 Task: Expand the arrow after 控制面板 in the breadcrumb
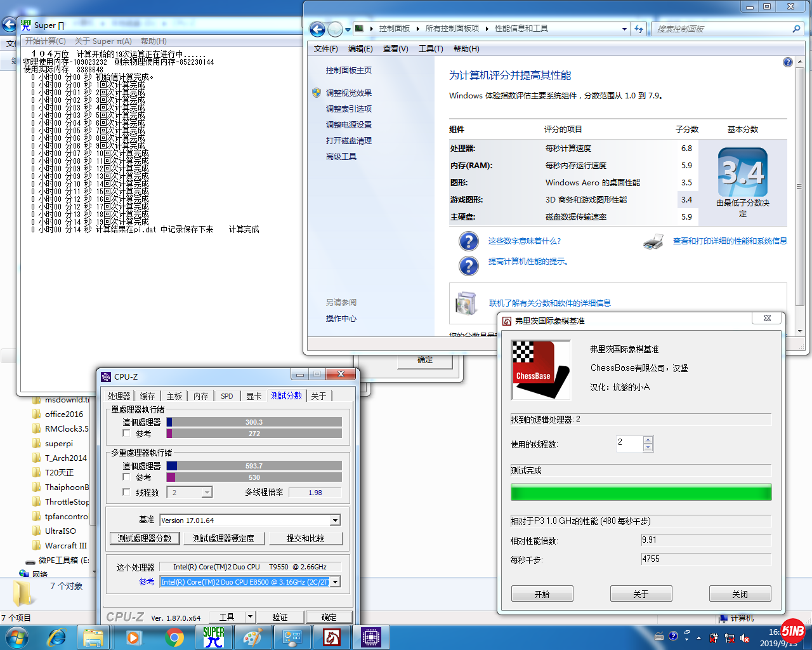(417, 29)
